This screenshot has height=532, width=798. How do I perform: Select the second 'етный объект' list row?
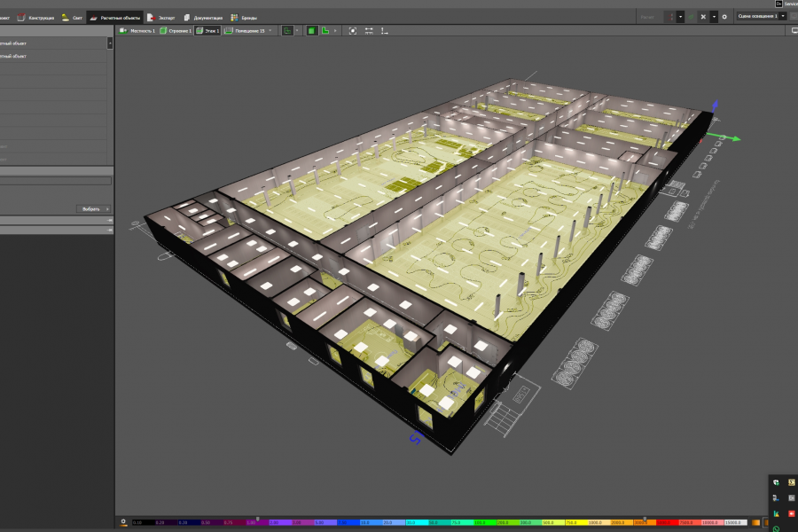pos(53,56)
